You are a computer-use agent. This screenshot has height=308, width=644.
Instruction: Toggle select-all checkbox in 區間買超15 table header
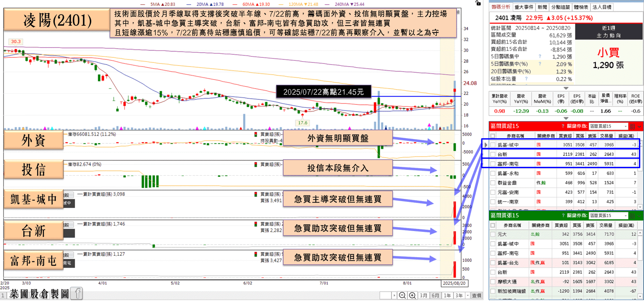[x=493, y=136]
